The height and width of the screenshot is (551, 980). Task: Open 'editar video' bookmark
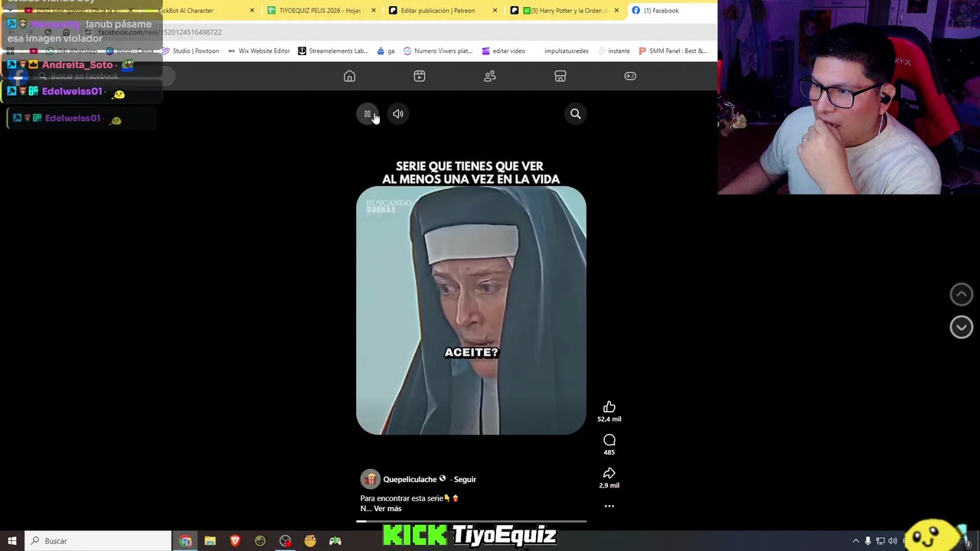coord(503,51)
